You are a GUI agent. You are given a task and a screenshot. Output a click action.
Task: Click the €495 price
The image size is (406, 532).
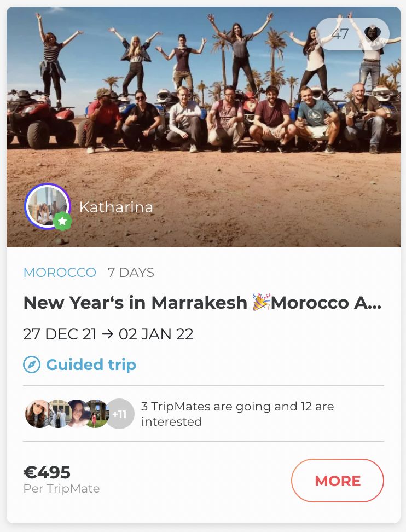(47, 472)
